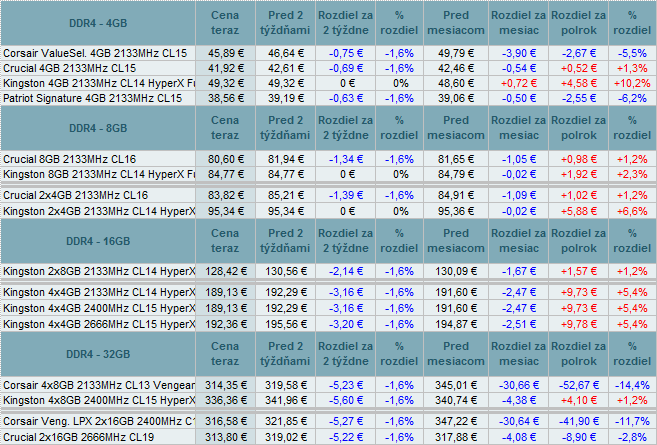Click the -41,90 € half-year difference cell

[x=579, y=421]
